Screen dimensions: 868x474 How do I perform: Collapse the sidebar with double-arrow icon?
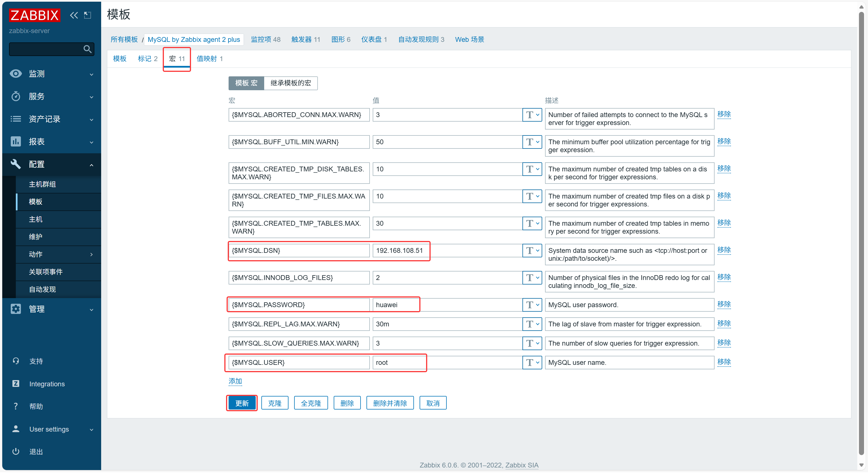coord(74,15)
